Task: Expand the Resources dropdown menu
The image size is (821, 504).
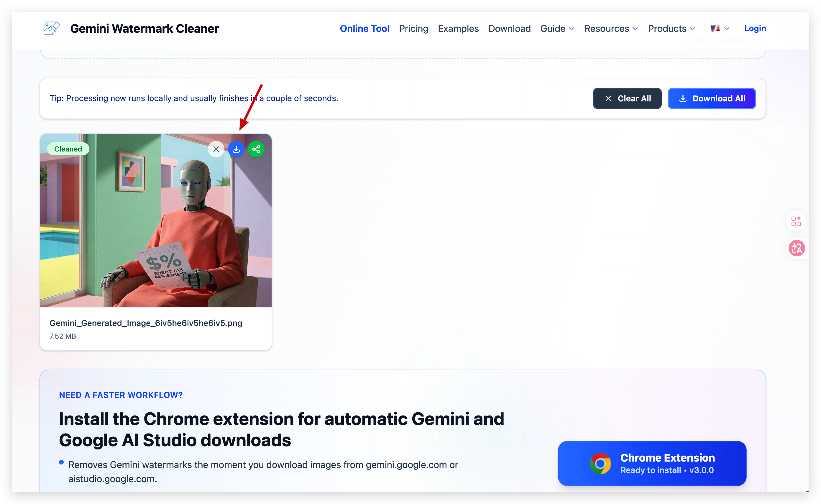Action: pyautogui.click(x=611, y=29)
